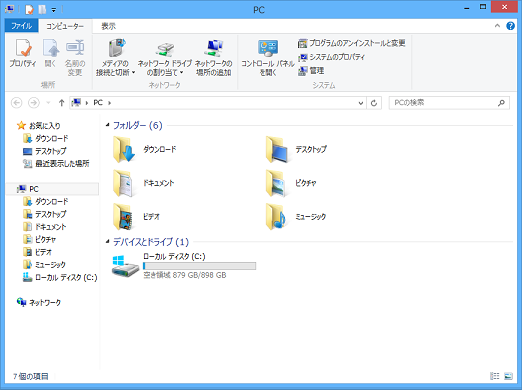522x390 pixels.
Task: Click PC in the address bar breadcrumb
Action: click(98, 103)
